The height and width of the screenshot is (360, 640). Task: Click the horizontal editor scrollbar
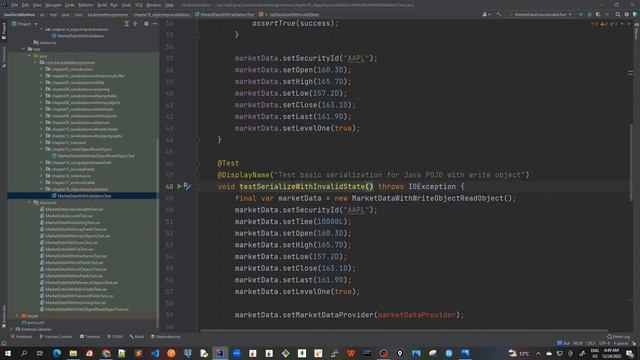tap(404, 331)
